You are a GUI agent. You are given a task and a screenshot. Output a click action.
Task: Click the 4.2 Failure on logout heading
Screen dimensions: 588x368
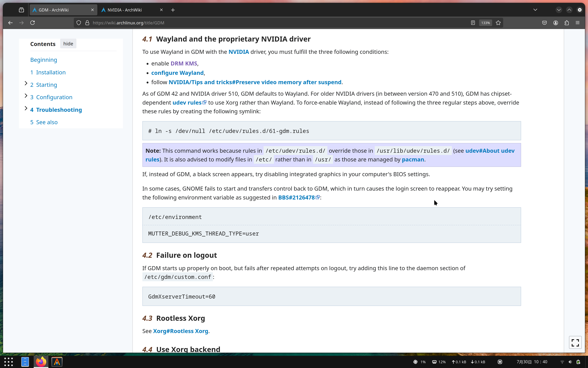(x=180, y=255)
